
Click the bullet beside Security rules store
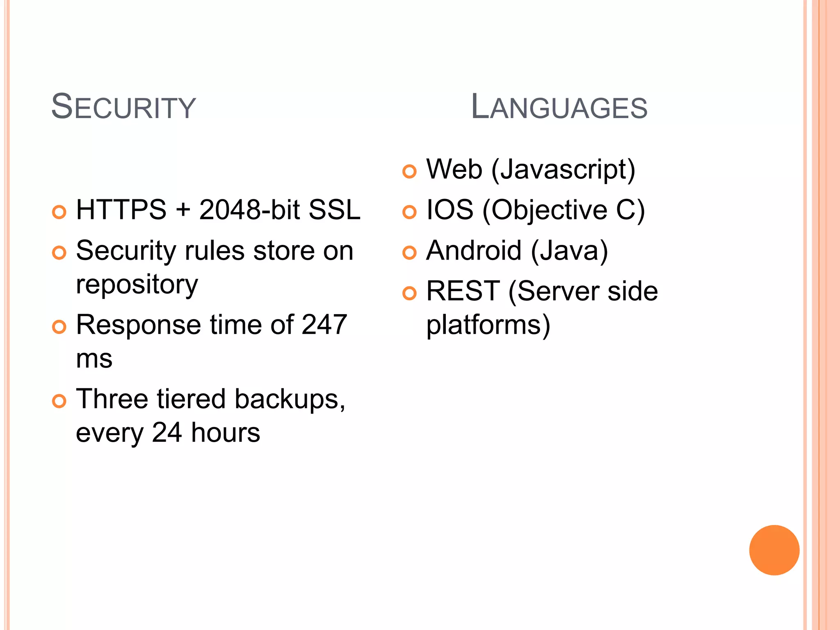click(59, 253)
